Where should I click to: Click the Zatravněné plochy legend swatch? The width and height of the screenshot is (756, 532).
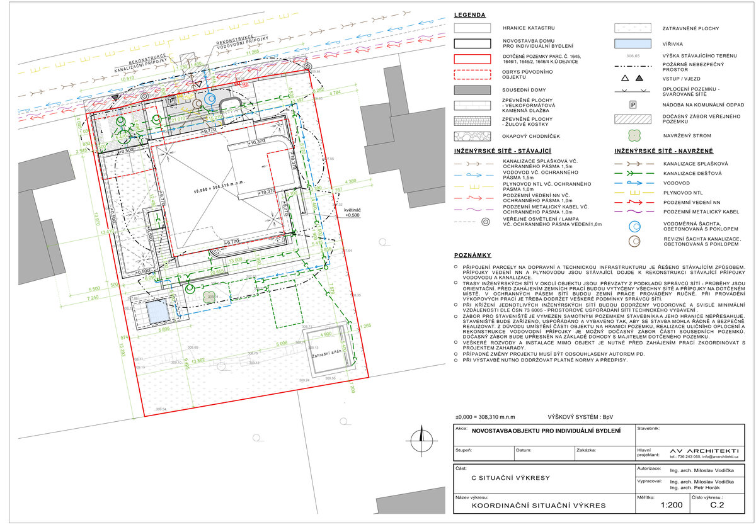coord(632,28)
